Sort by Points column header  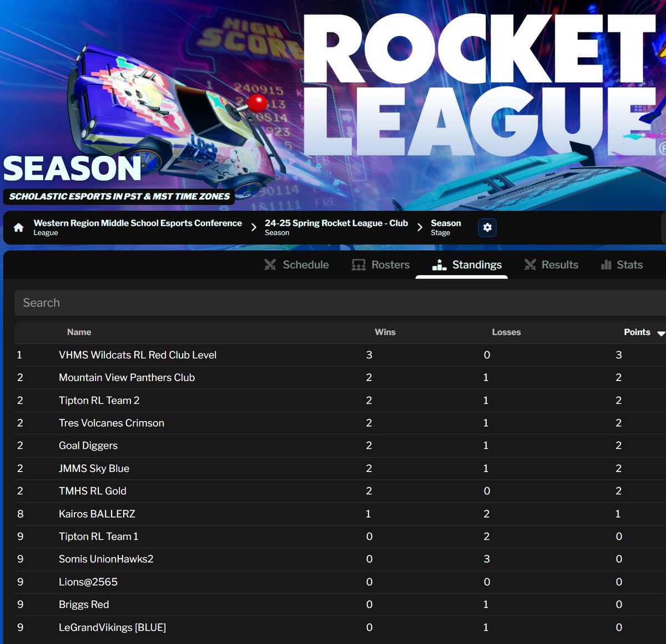point(637,332)
